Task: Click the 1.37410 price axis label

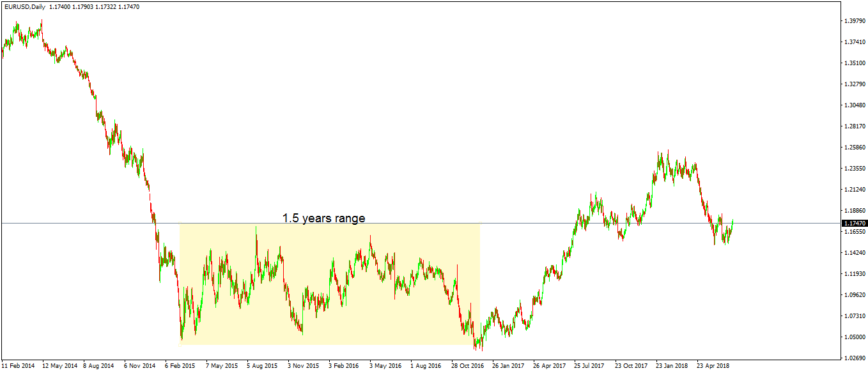Action: click(x=855, y=42)
